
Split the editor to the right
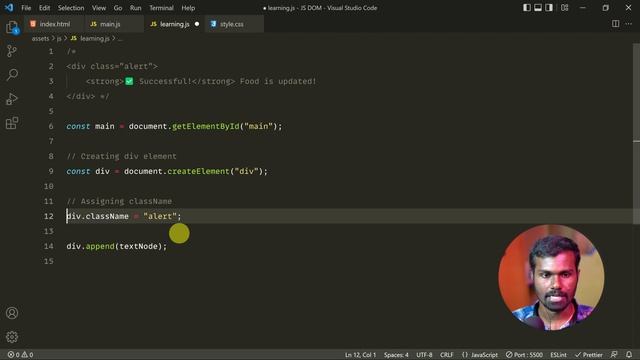click(616, 24)
